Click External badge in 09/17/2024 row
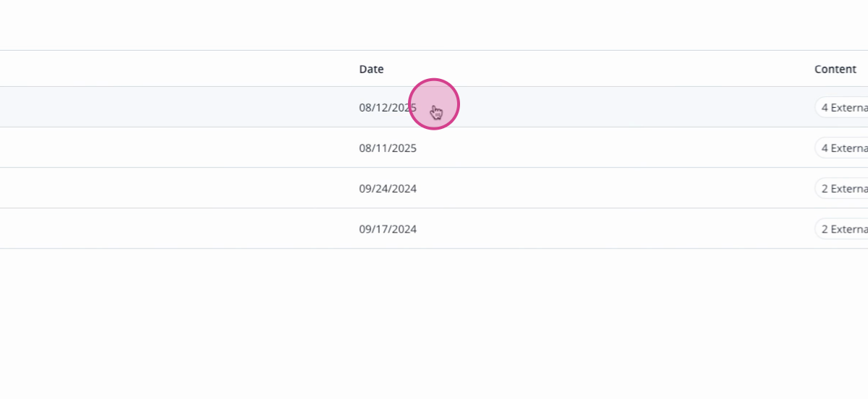The width and height of the screenshot is (868, 399). pos(841,229)
